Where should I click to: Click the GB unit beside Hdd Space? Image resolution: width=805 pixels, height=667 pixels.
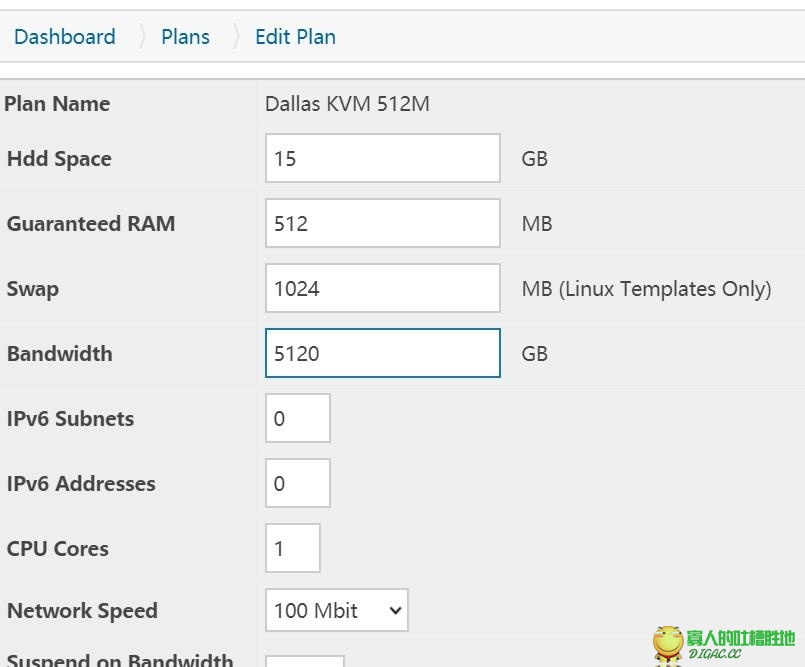click(534, 159)
